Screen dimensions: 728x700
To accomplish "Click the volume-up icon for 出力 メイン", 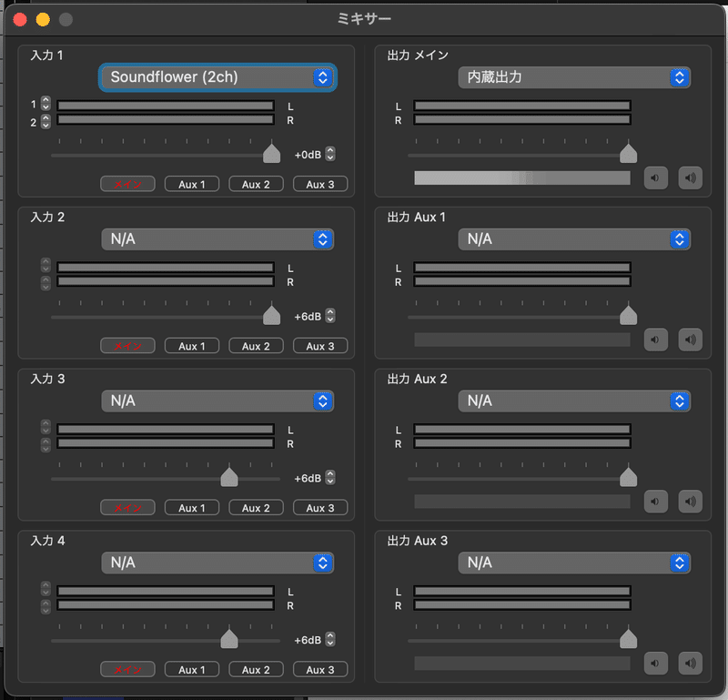I will [691, 178].
